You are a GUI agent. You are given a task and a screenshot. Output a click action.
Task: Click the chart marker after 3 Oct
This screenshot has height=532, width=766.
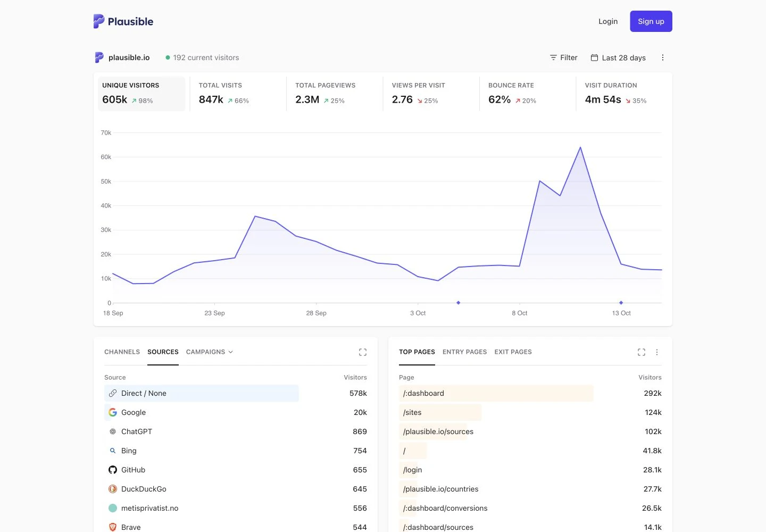point(459,303)
